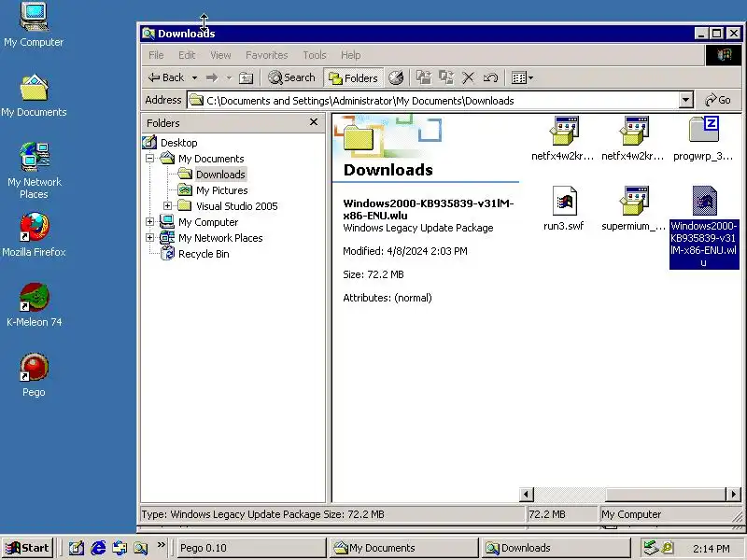Viewport: 747px width, 560px height.
Task: Open the first netfx4w2kr installer file
Action: click(563, 138)
